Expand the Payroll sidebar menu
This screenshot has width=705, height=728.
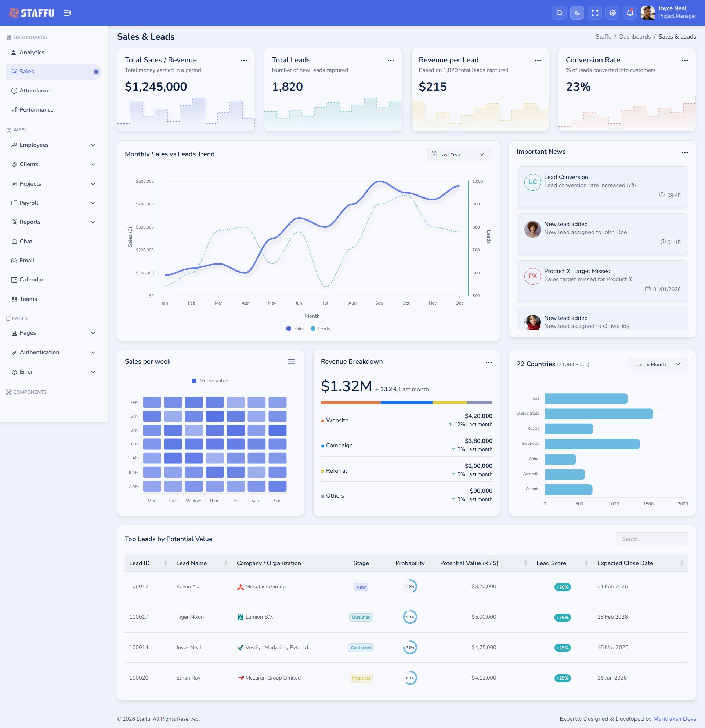(54, 203)
